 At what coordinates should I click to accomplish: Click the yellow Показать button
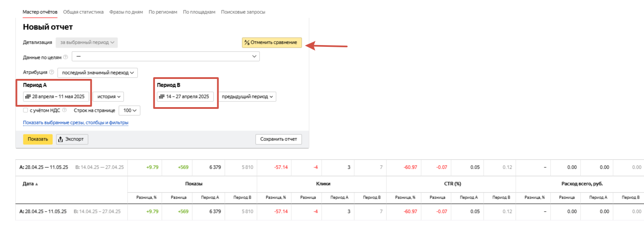coord(38,139)
